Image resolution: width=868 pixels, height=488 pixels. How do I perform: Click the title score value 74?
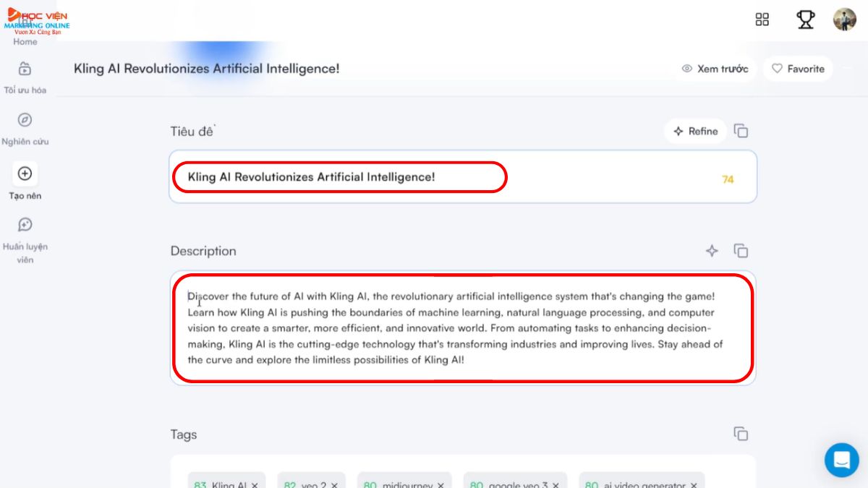728,179
